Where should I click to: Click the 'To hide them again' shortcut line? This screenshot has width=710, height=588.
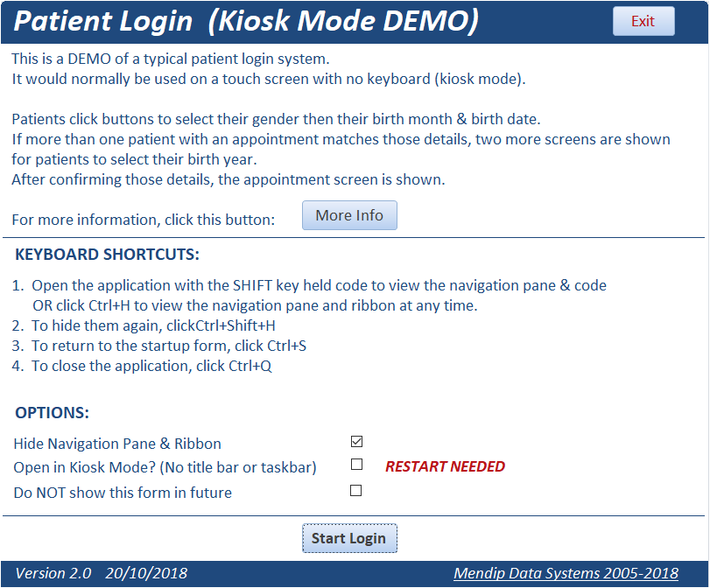coord(144,325)
